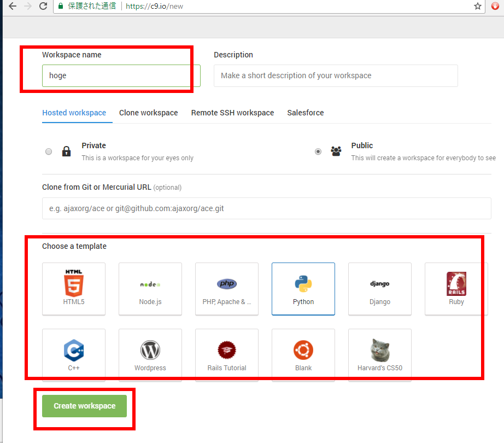Choose the PHP, Apache template
The height and width of the screenshot is (443, 504).
[227, 289]
